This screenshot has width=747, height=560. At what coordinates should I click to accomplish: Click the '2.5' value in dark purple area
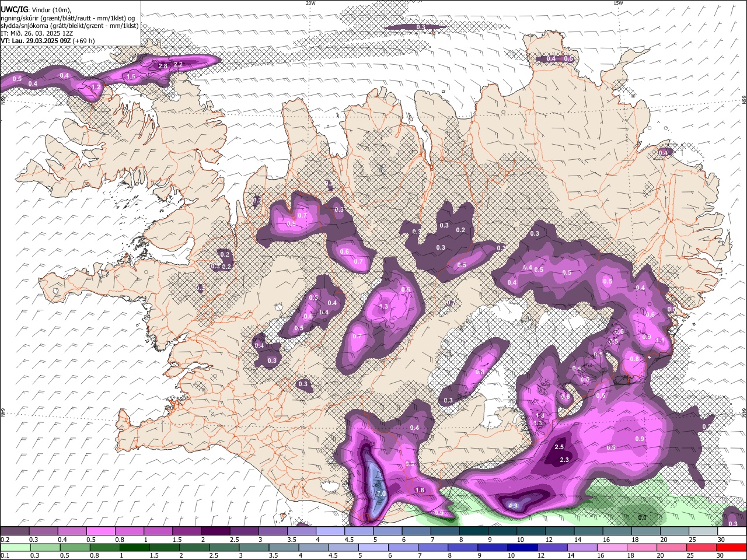point(559,447)
